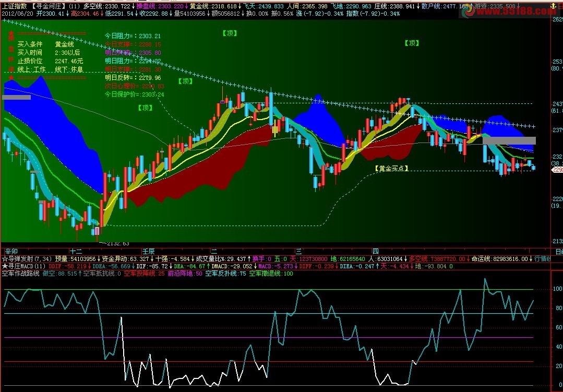
Task: Click the 人间:2365.398 value
Action: (x=307, y=6)
